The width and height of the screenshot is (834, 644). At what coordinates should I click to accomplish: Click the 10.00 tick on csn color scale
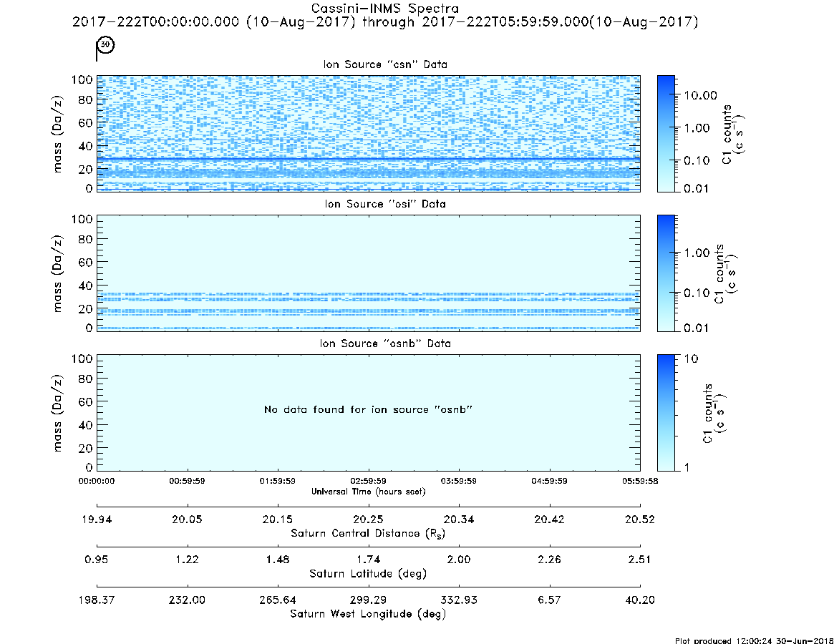[701, 95]
